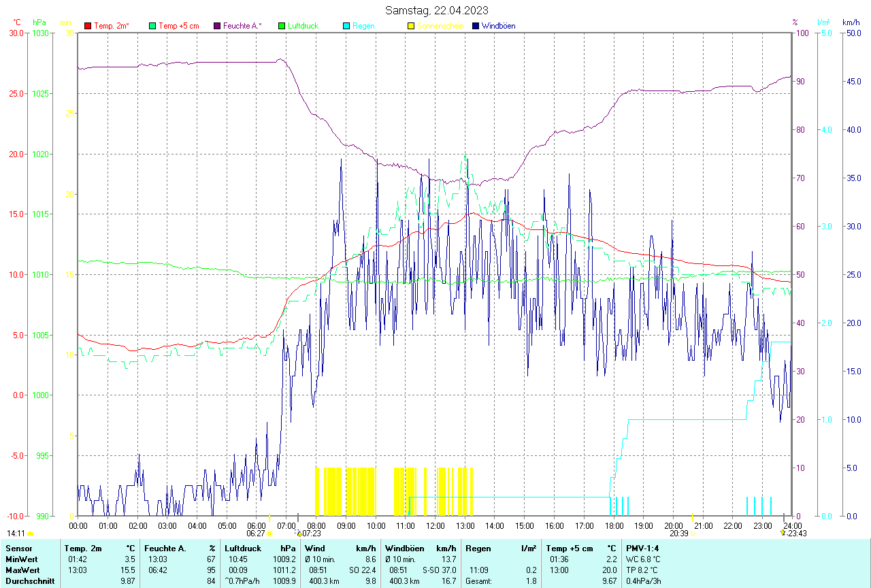This screenshot has width=871, height=588.
Task: Click the 'Feuchte A.*' legend label
Action: click(x=243, y=26)
